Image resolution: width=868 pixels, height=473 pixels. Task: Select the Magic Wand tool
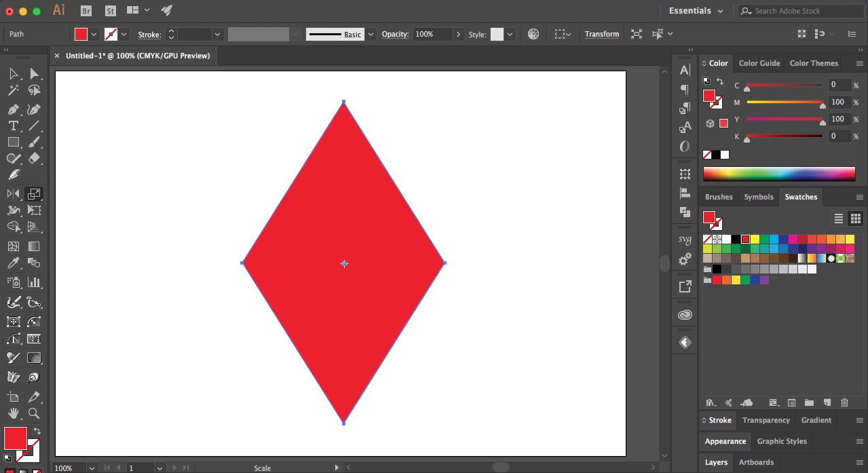coord(14,90)
